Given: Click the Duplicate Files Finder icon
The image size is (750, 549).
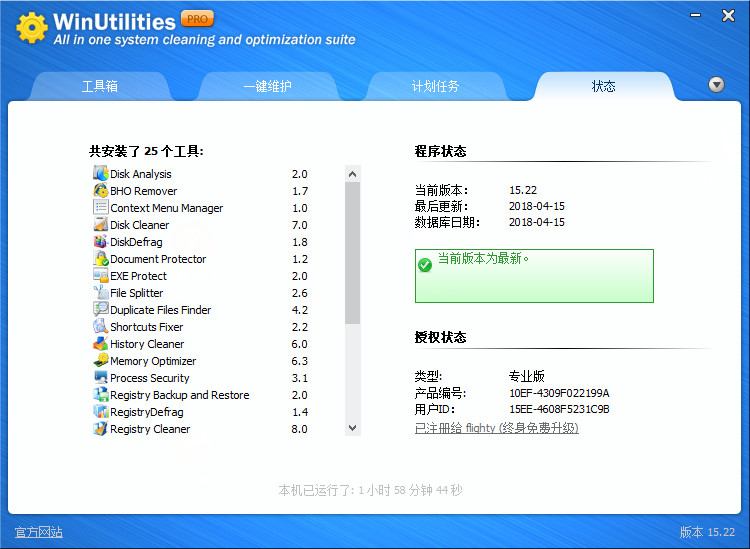Looking at the screenshot, I should click(100, 309).
